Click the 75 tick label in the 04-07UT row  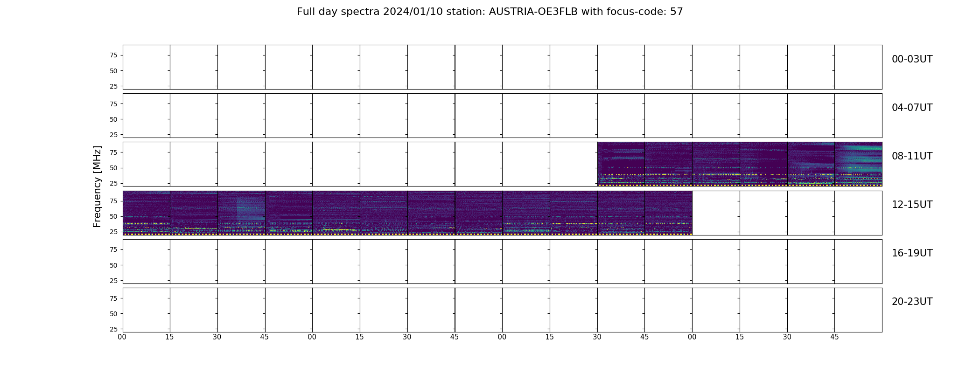pyautogui.click(x=113, y=104)
